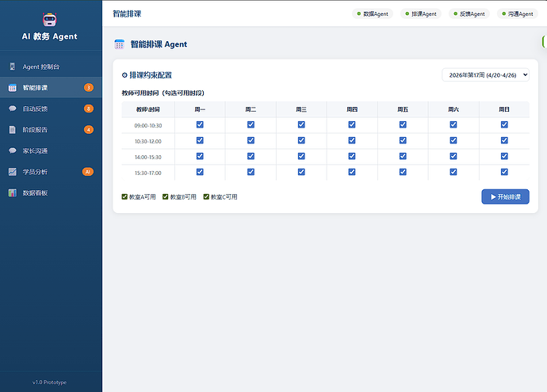This screenshot has width=547, height=392.
Task: Click the 周日 column header
Action: (x=504, y=109)
